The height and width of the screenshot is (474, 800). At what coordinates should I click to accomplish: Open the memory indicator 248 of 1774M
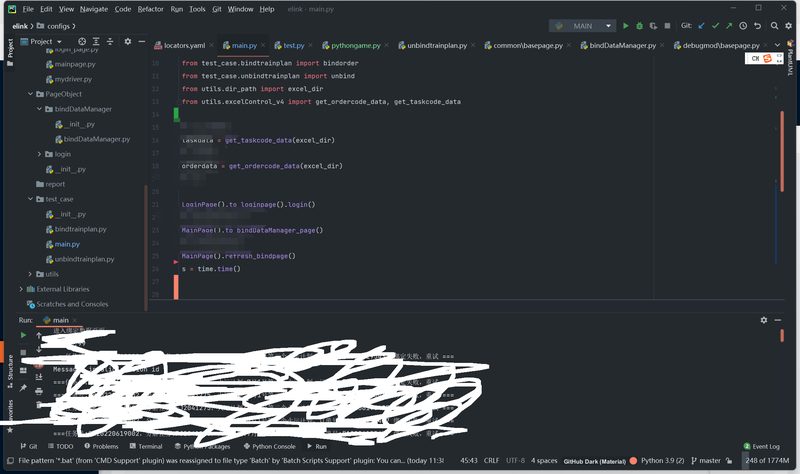coord(766,461)
